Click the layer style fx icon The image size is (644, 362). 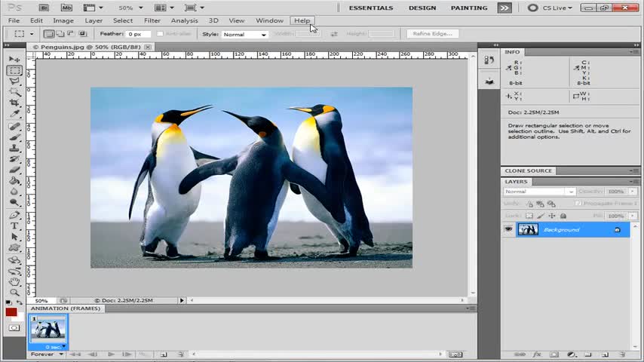point(537,354)
